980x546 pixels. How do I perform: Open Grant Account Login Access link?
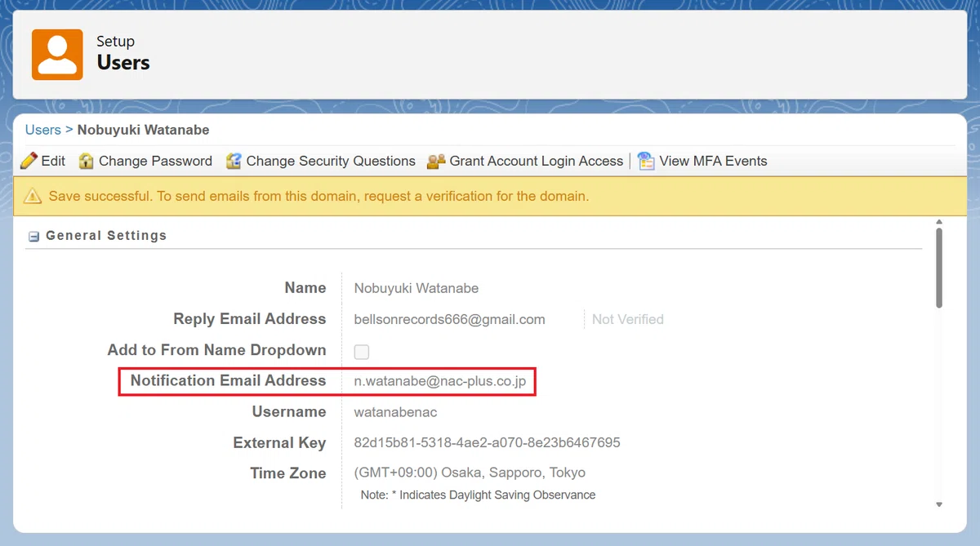tap(537, 161)
